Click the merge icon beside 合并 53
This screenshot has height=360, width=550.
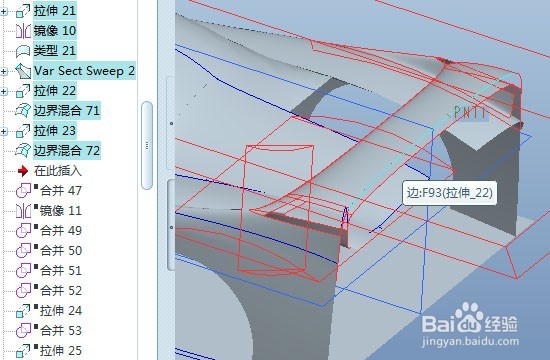(23, 331)
